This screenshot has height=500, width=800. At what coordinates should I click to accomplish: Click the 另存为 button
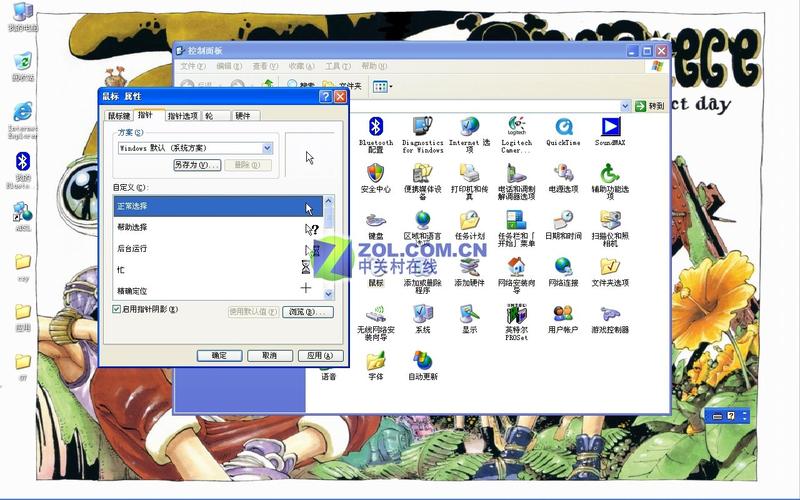click(x=197, y=165)
